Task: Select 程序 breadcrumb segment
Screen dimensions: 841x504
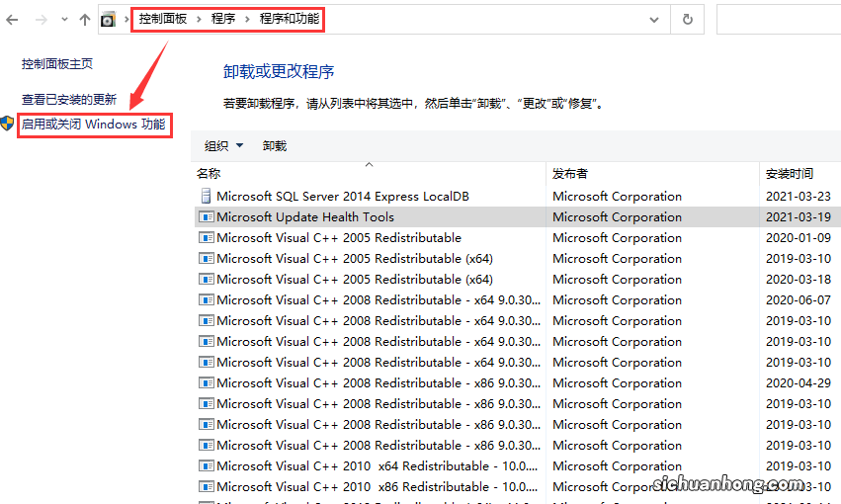Action: (x=223, y=19)
